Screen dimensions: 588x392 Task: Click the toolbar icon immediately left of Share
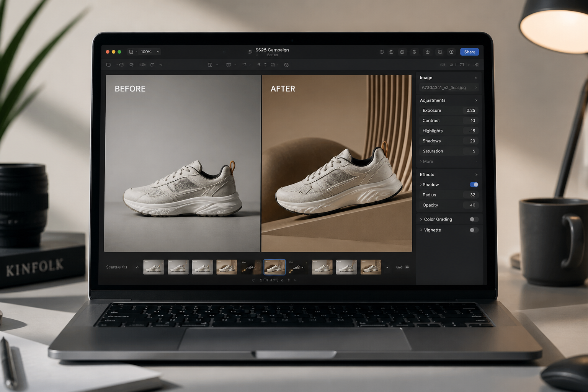pos(451,52)
